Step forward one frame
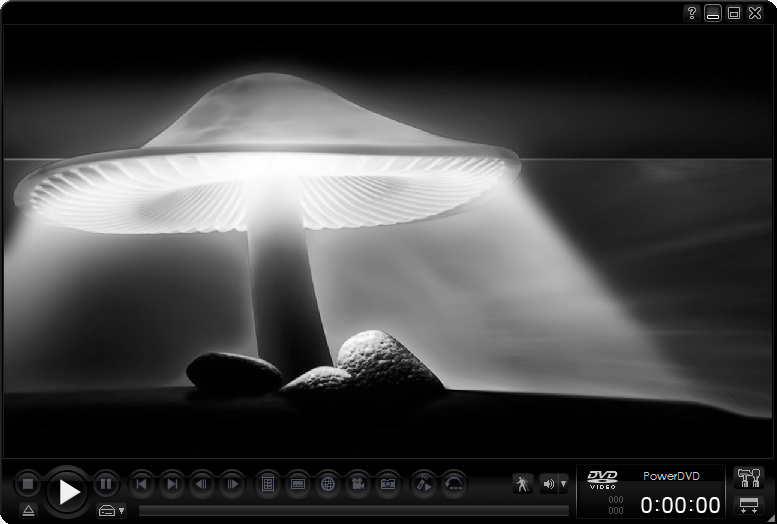This screenshot has height=524, width=777. coord(232,484)
